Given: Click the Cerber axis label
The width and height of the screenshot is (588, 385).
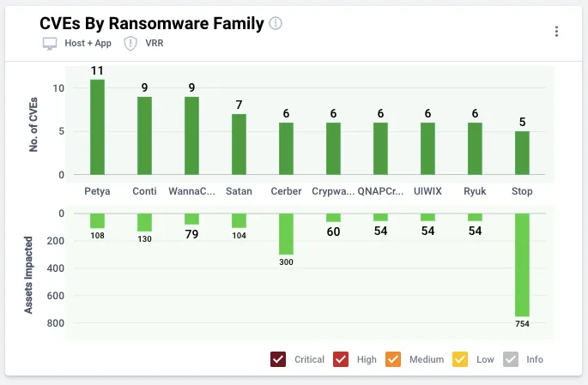Looking at the screenshot, I should [x=286, y=191].
